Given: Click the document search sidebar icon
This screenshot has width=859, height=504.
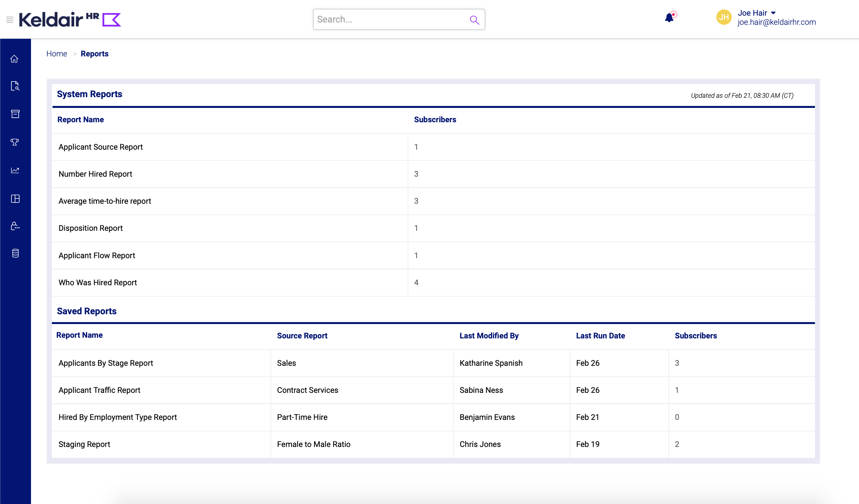Looking at the screenshot, I should pos(15,86).
